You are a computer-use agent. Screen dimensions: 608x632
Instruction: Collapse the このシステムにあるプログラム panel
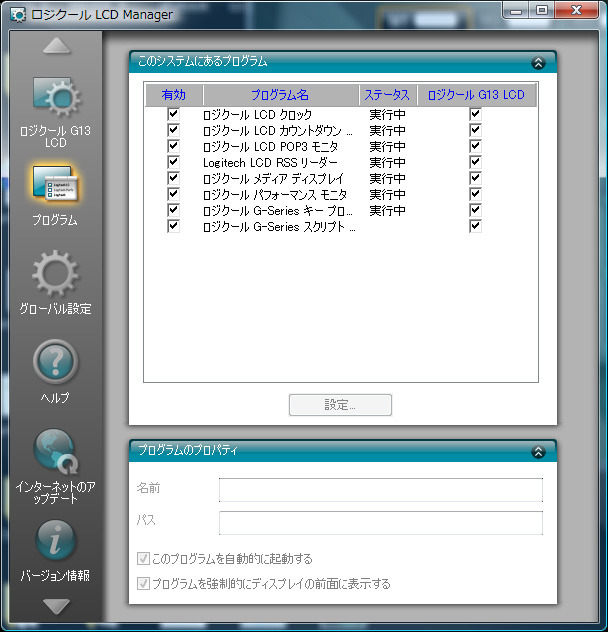(x=538, y=63)
